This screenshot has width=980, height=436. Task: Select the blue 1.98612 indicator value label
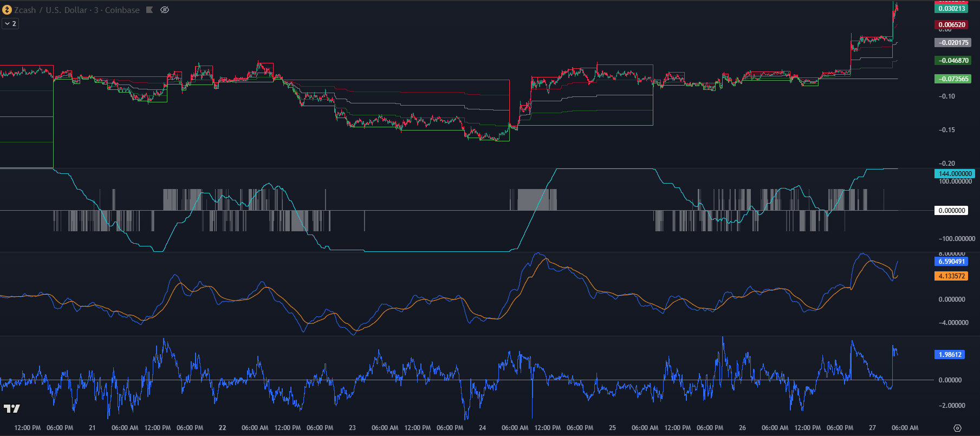tap(950, 355)
